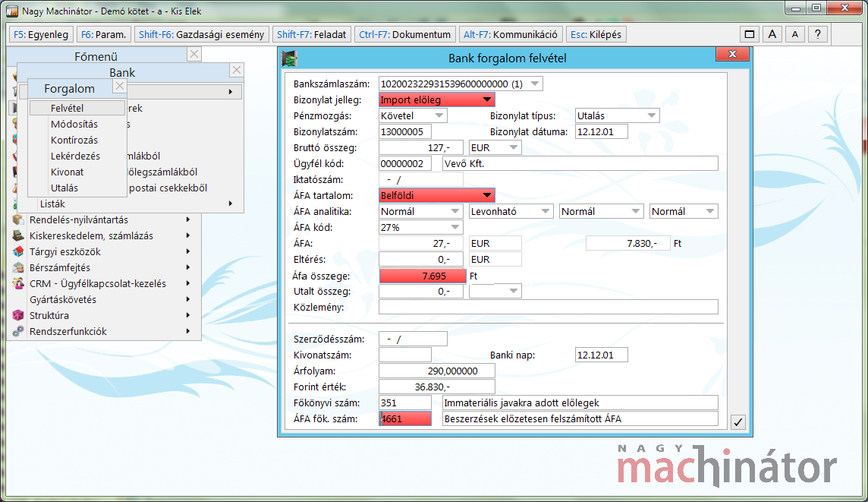Click the F5: Egyenleg toolbar button

pyautogui.click(x=41, y=34)
